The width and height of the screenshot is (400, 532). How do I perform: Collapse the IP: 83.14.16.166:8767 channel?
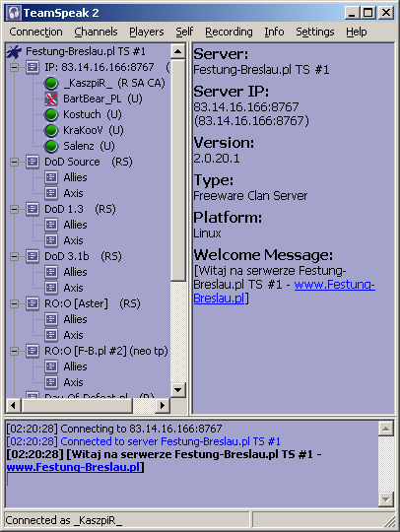coord(14,67)
